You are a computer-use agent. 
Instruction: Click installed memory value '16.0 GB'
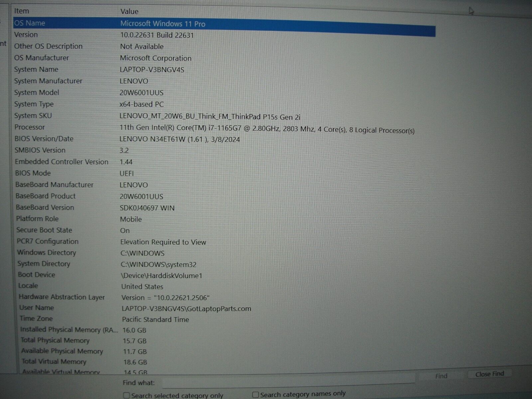(x=134, y=330)
